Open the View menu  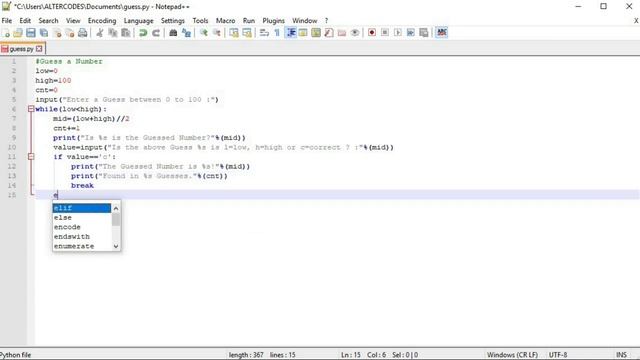73,20
